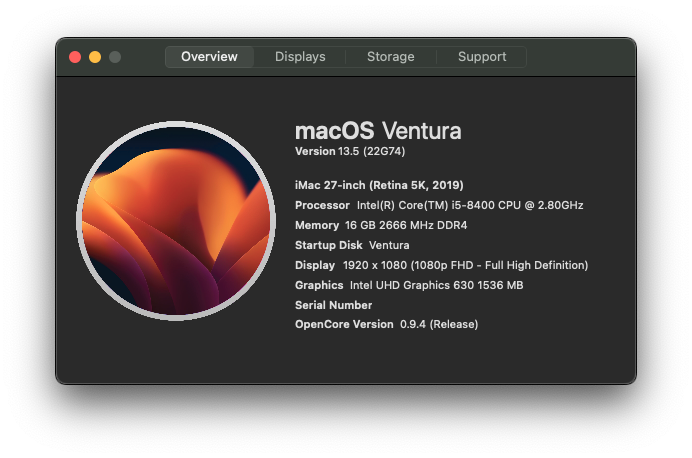Select the Storage tab
Screen dimensions: 692x458
click(391, 57)
